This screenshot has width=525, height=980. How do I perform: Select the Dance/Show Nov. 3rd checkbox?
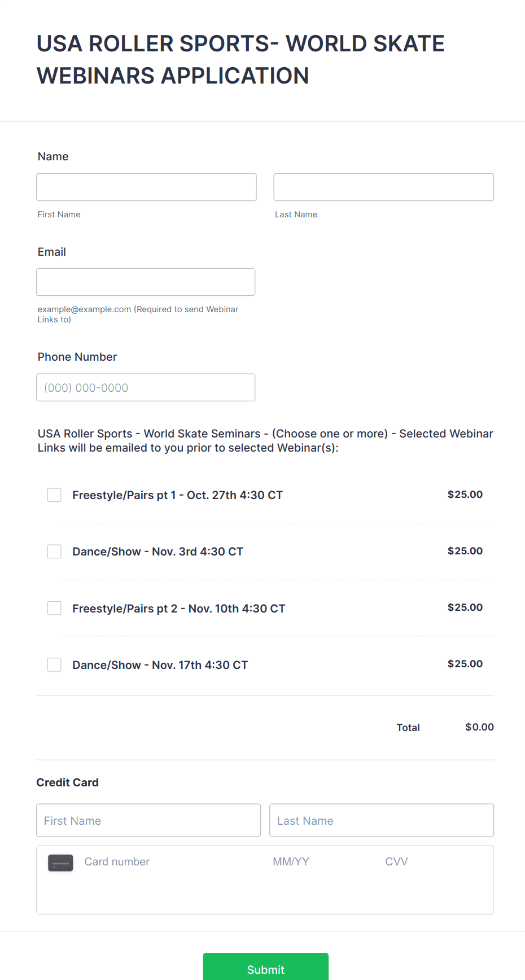54,552
